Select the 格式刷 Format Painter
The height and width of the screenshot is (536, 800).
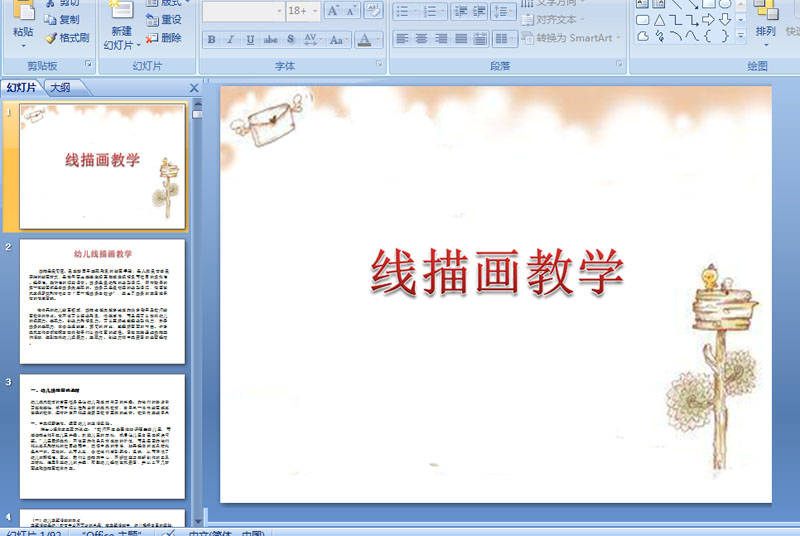coord(66,38)
